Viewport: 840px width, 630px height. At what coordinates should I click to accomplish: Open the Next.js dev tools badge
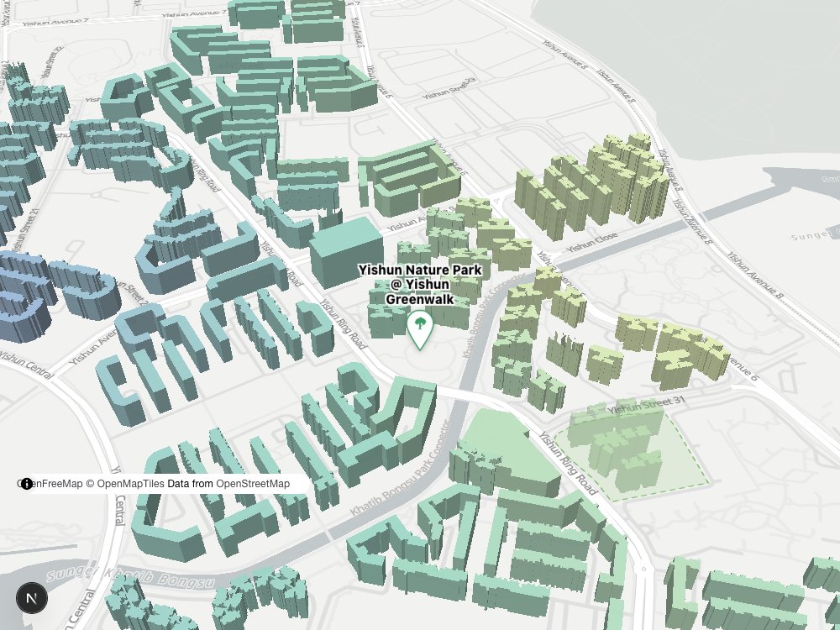tap(32, 598)
